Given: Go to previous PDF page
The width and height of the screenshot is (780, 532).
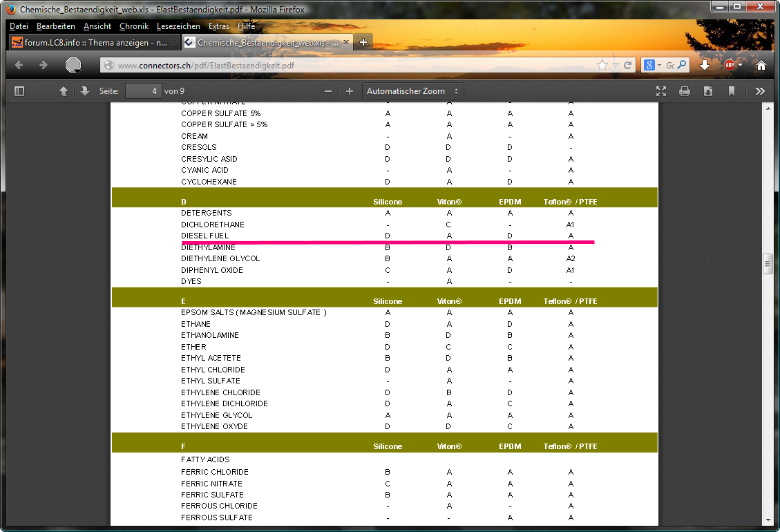Looking at the screenshot, I should [64, 91].
